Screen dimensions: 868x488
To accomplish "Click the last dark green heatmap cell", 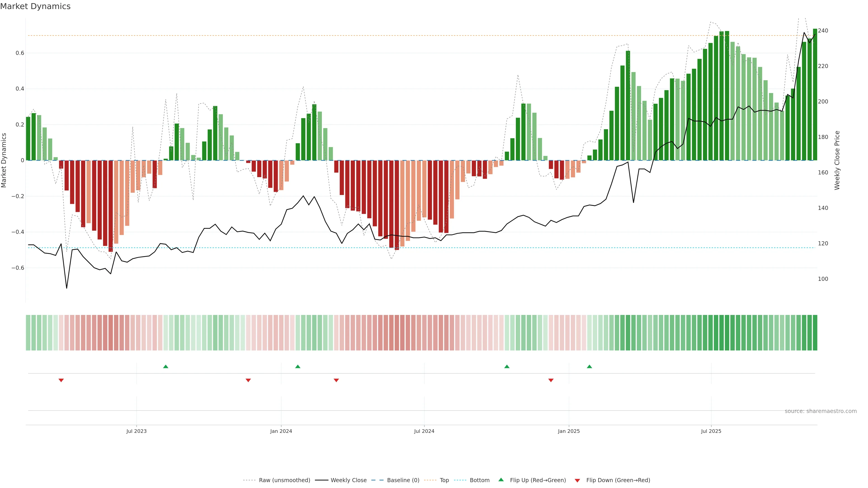I will (x=815, y=332).
